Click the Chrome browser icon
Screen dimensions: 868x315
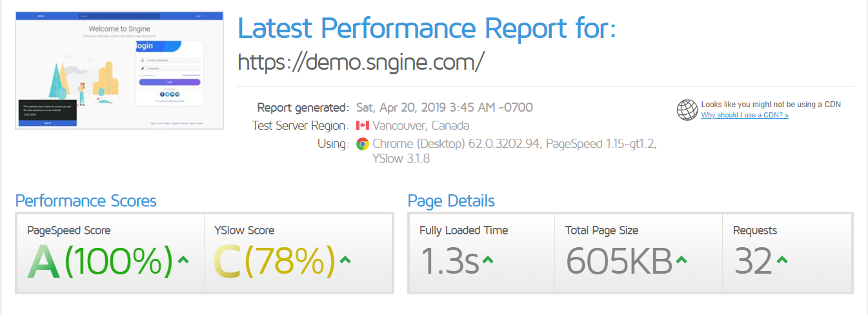362,144
